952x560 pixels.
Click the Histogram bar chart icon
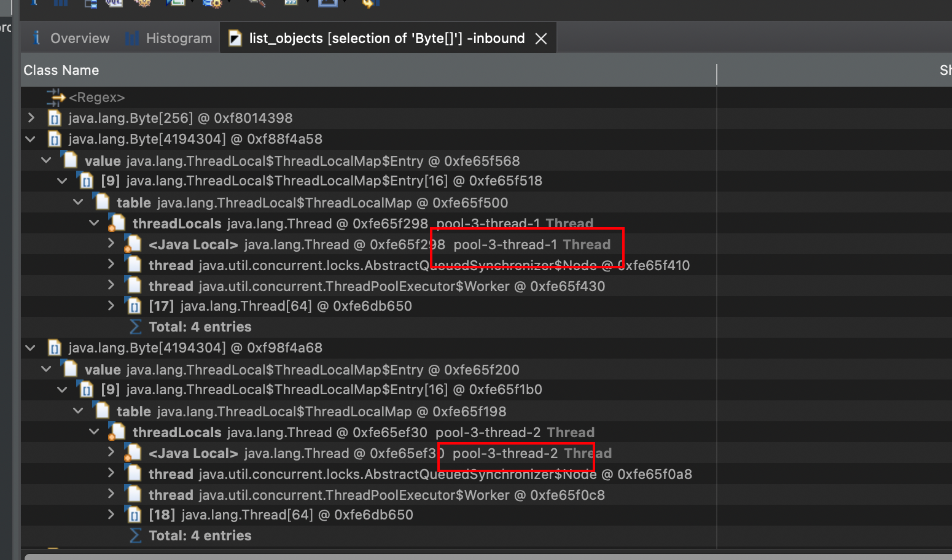[132, 39]
